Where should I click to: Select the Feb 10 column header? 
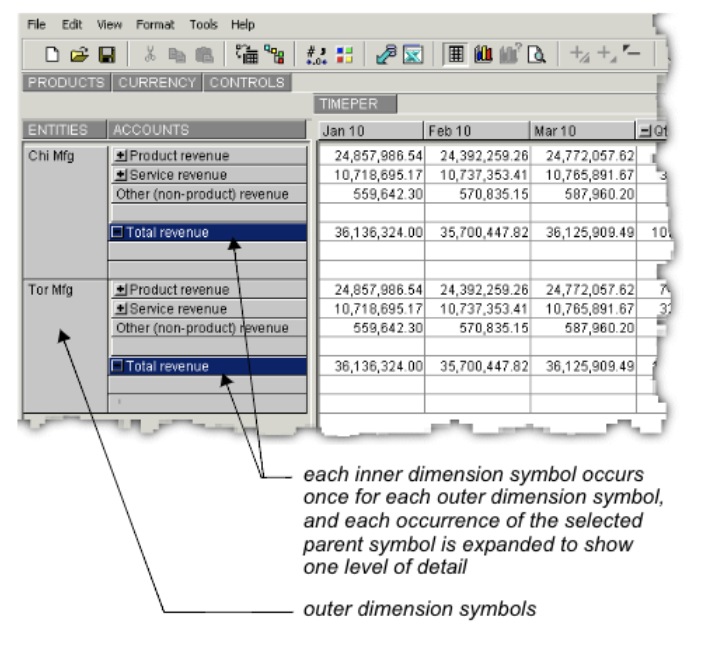pos(477,131)
